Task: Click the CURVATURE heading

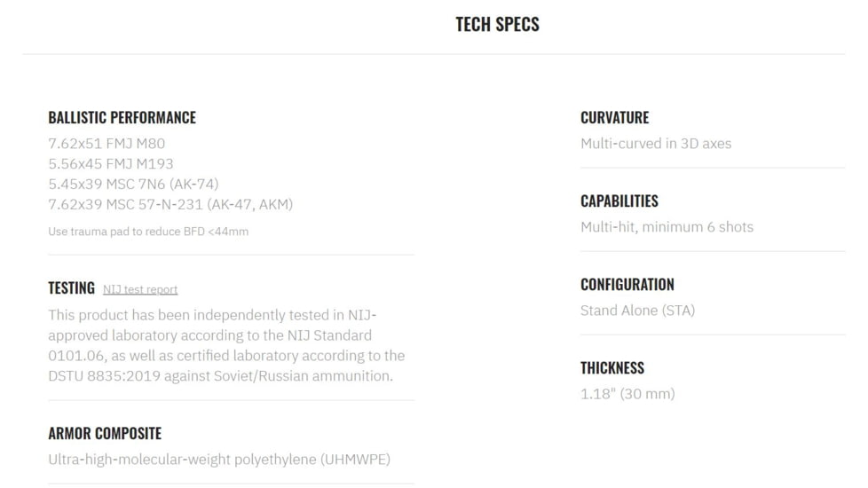Action: (614, 117)
